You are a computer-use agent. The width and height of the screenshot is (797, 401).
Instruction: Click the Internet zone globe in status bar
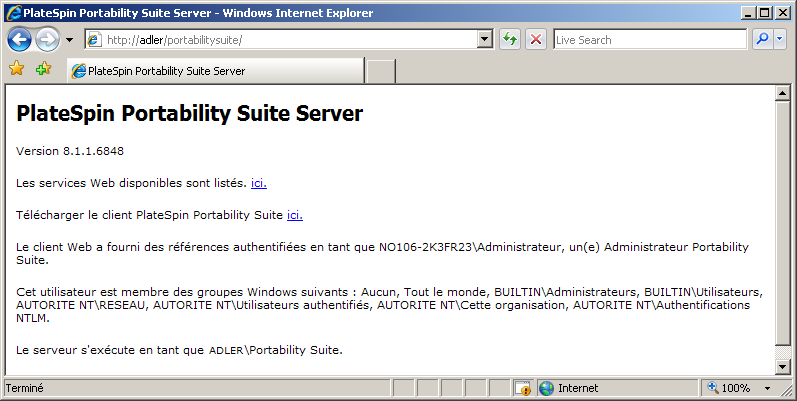pyautogui.click(x=546, y=388)
